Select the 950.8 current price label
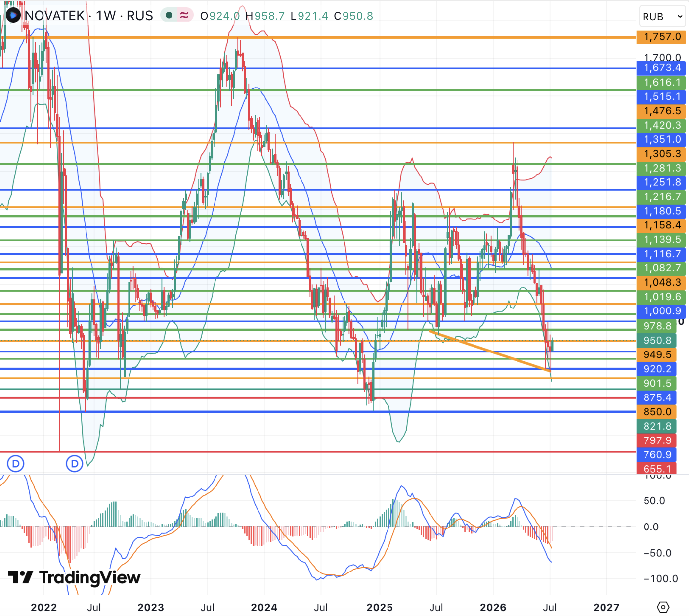 657,340
